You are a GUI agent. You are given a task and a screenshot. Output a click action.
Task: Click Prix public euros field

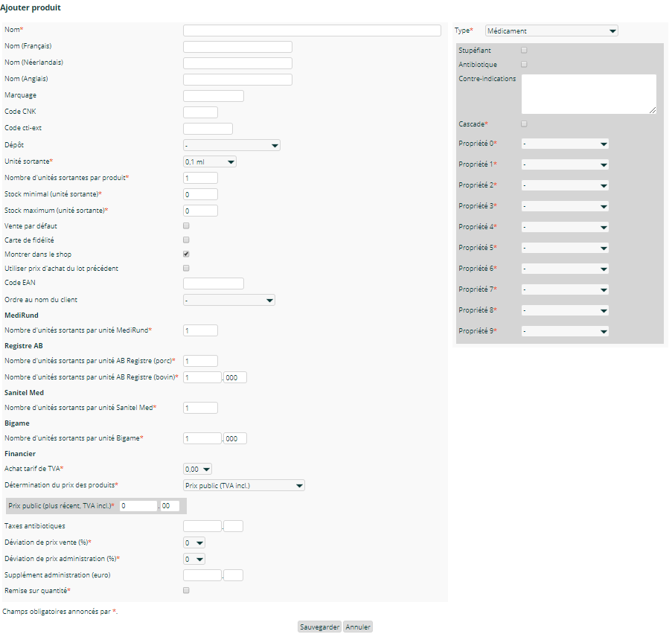(x=138, y=506)
